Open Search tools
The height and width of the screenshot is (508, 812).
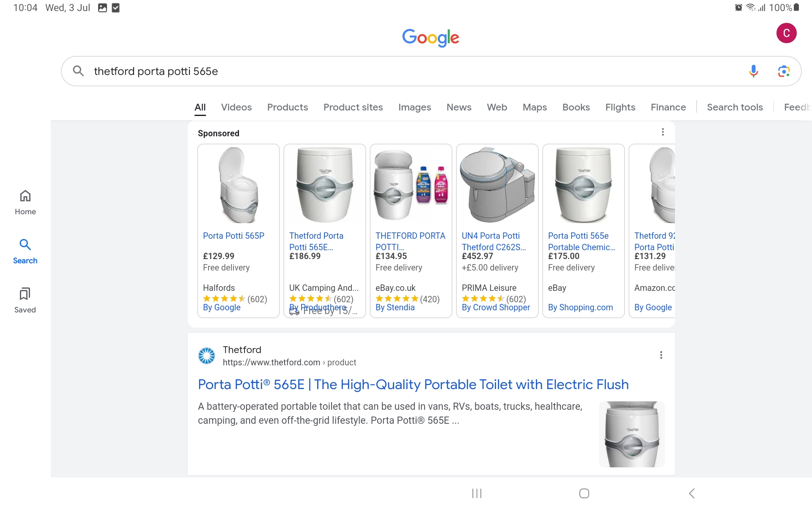tap(735, 107)
